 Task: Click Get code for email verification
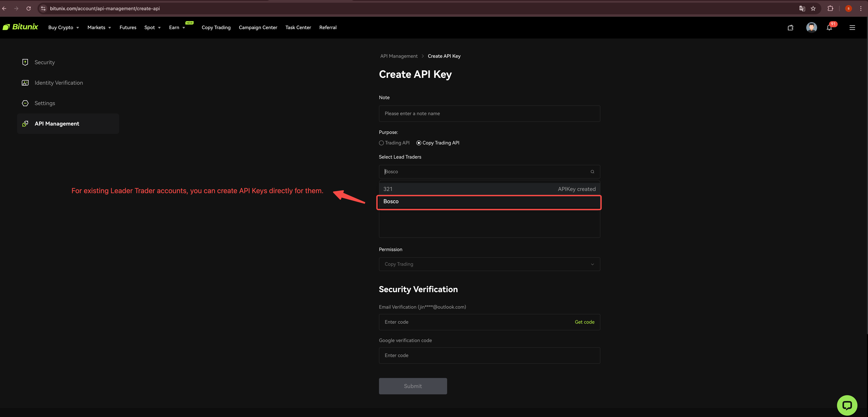click(584, 322)
